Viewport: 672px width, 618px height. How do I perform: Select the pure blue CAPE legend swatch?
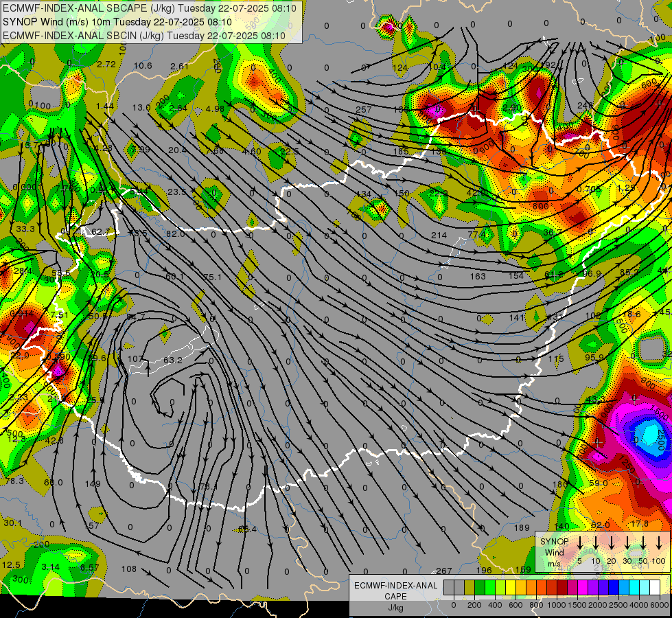tap(613, 587)
